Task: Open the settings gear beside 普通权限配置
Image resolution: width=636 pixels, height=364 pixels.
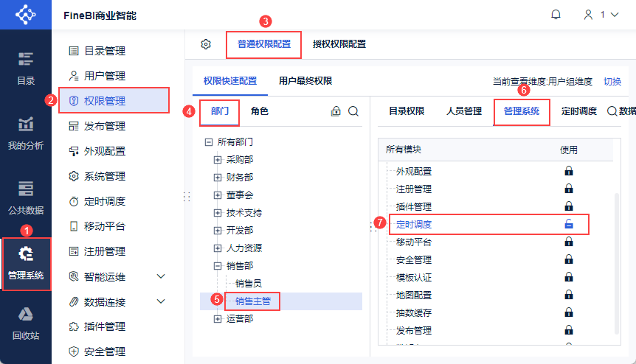Action: pyautogui.click(x=206, y=44)
